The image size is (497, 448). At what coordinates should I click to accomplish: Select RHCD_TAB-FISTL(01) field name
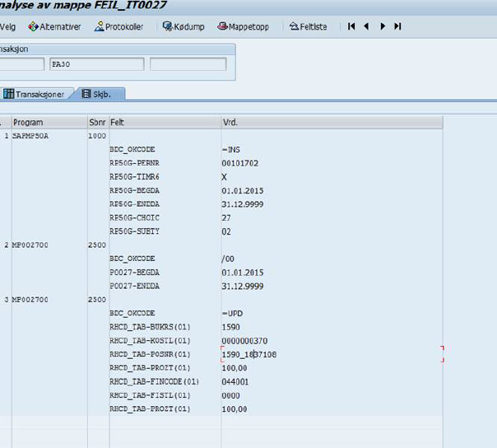point(150,395)
